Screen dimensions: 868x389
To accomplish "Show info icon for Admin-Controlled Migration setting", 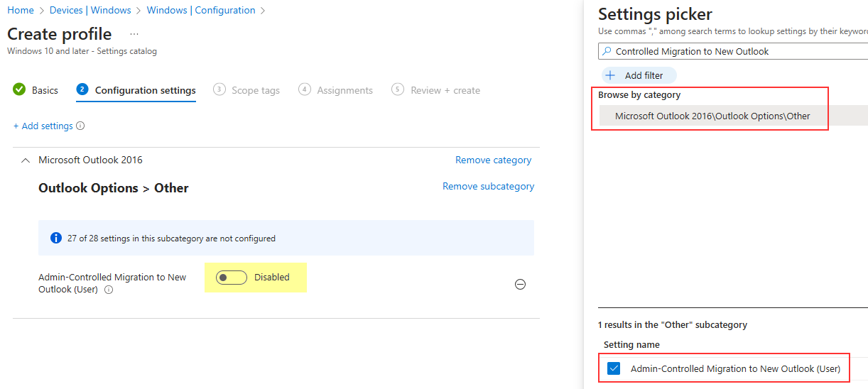I will (x=109, y=290).
